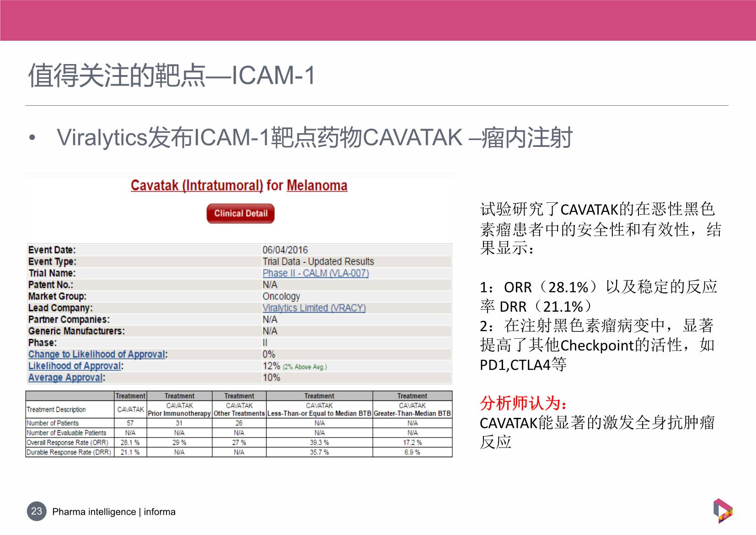Click the Greater-Than-Median BTB cell
The width and height of the screenshot is (756, 535).
tap(412, 410)
